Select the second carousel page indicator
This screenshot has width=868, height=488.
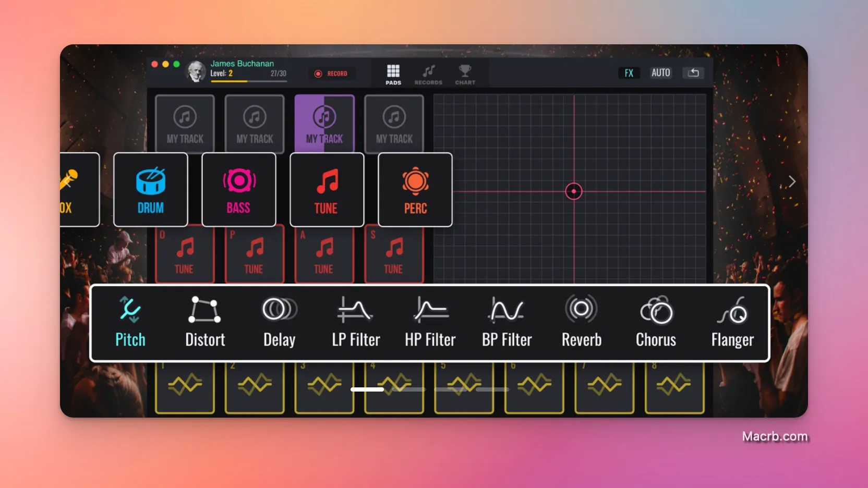pos(409,389)
